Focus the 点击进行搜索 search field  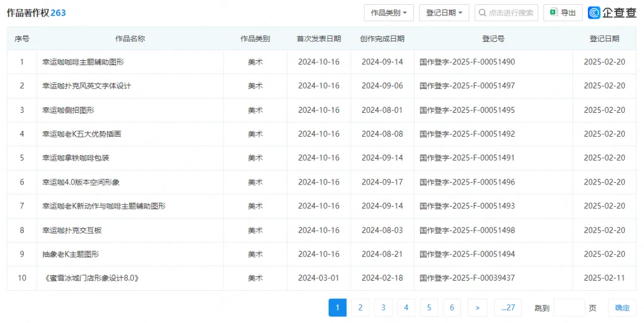pos(506,13)
